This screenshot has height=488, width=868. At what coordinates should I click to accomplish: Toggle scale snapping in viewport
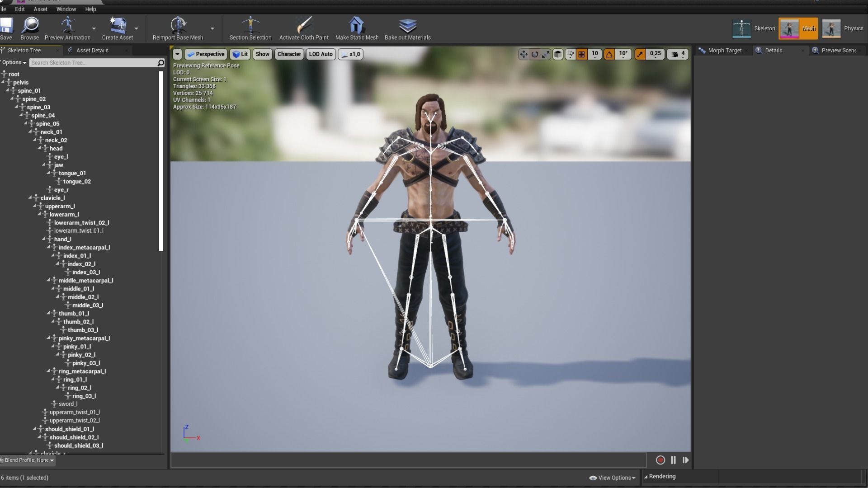pos(640,54)
